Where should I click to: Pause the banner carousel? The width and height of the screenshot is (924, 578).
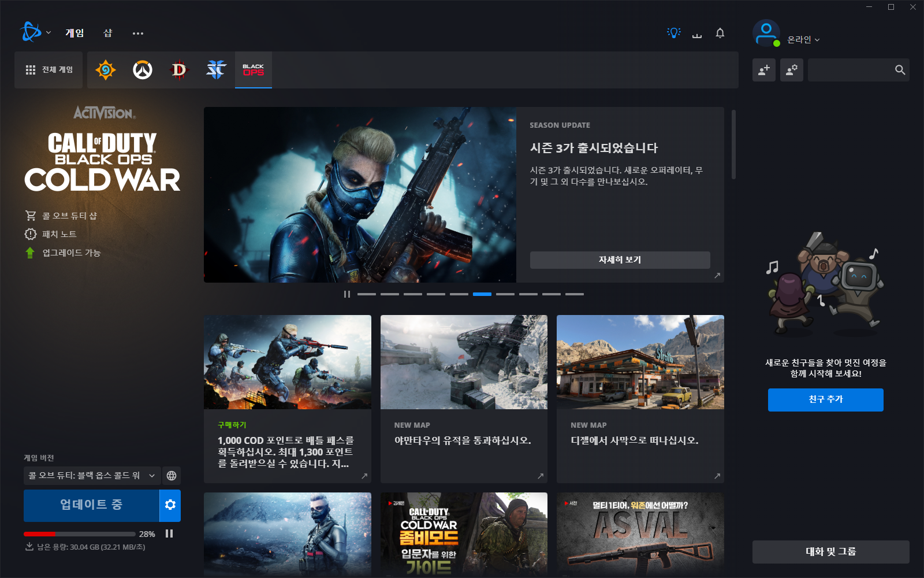[x=347, y=294]
